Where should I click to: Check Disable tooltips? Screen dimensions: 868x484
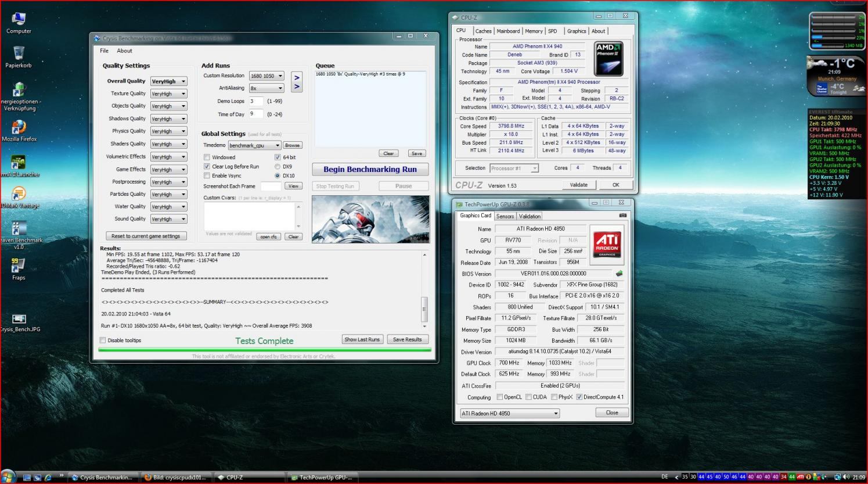click(103, 340)
